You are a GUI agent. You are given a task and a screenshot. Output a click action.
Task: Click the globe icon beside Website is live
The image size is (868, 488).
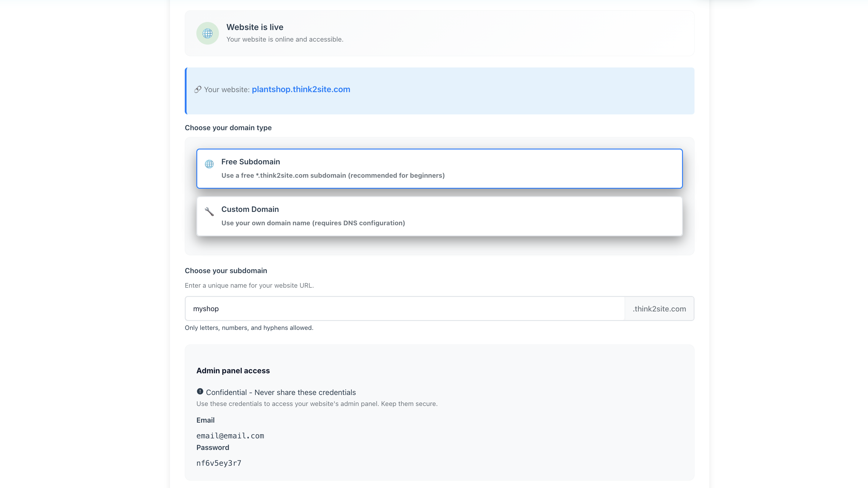point(208,33)
